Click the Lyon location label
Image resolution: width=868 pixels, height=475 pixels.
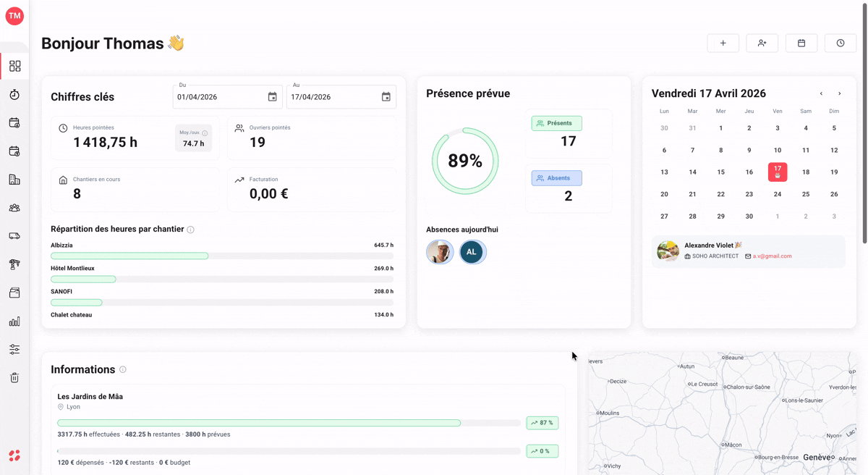73,407
